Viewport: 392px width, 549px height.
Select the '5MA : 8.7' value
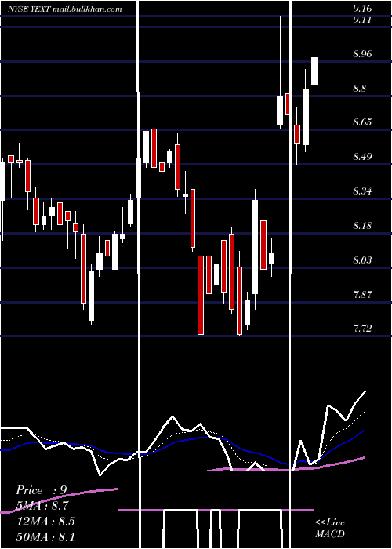(42, 506)
